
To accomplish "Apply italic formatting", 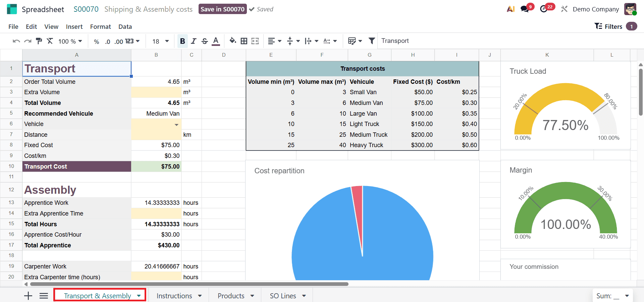I will click(x=194, y=41).
